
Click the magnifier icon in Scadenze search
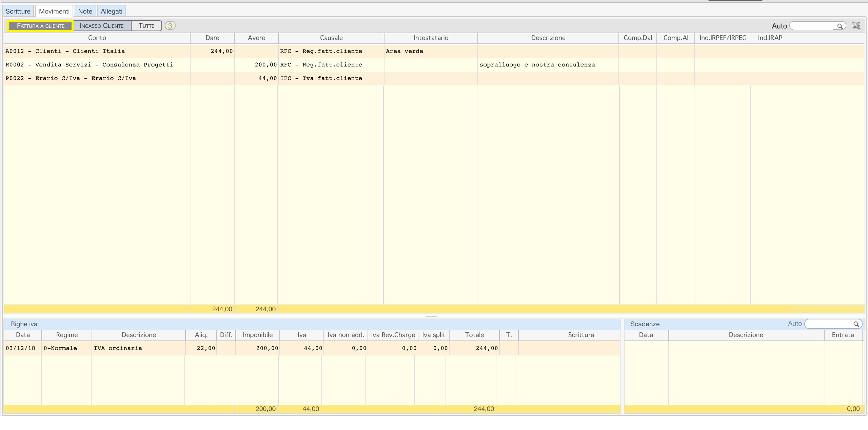[x=856, y=324]
